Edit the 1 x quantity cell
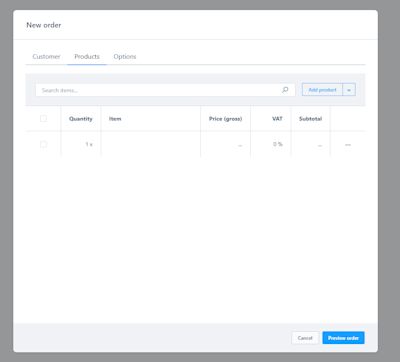The image size is (400, 362). point(81,144)
